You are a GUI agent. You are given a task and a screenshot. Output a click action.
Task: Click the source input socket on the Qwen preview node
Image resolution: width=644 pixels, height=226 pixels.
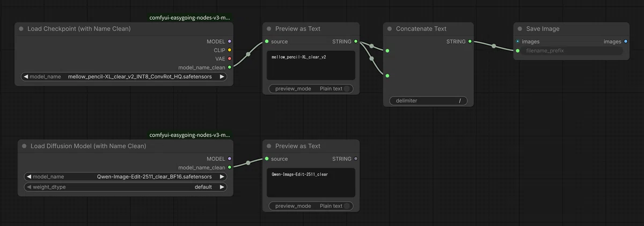coord(266,159)
